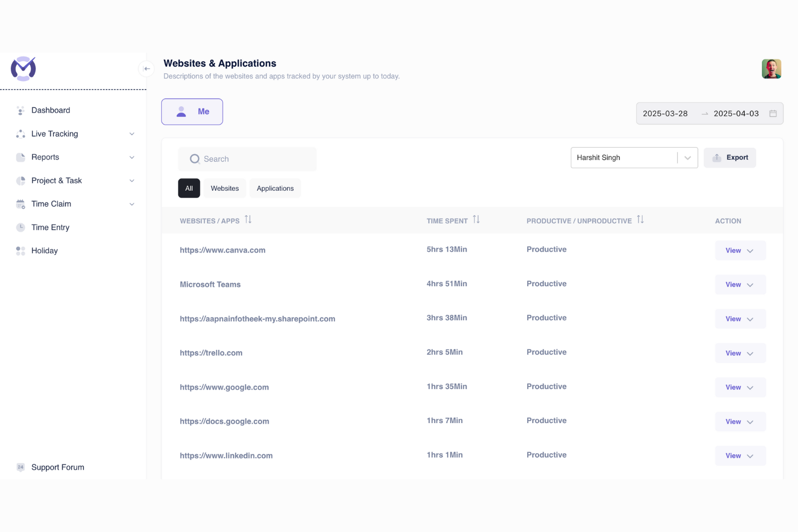This screenshot has width=798, height=532.
Task: Switch to the Applications filter tab
Action: coord(275,188)
